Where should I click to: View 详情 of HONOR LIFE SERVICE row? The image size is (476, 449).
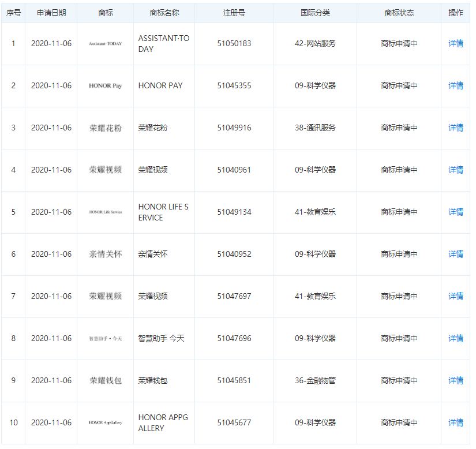(455, 212)
